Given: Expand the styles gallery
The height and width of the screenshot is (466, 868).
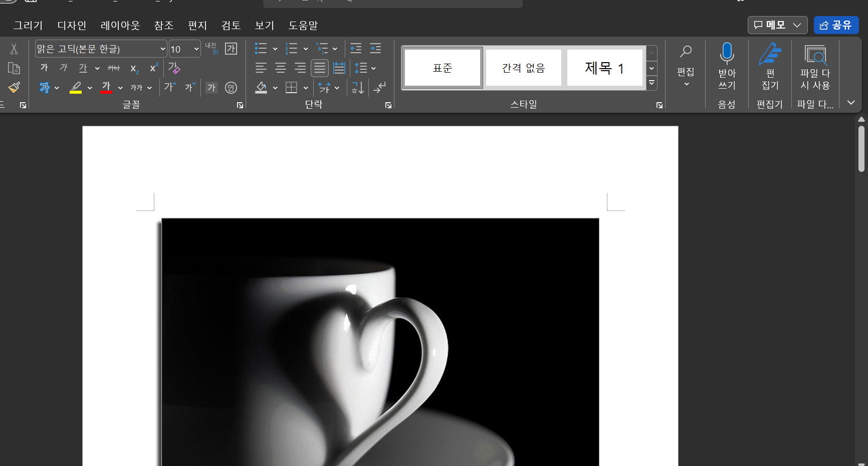Looking at the screenshot, I should (652, 83).
